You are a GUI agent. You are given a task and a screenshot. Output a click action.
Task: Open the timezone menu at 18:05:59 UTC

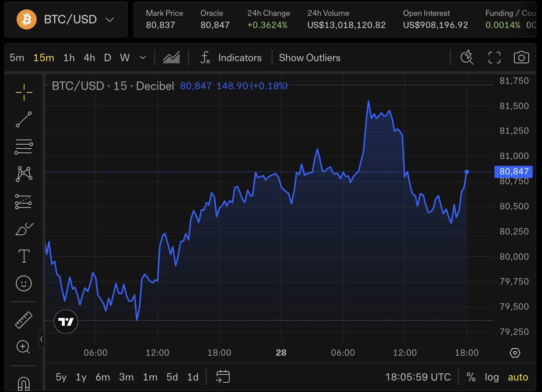coord(418,377)
